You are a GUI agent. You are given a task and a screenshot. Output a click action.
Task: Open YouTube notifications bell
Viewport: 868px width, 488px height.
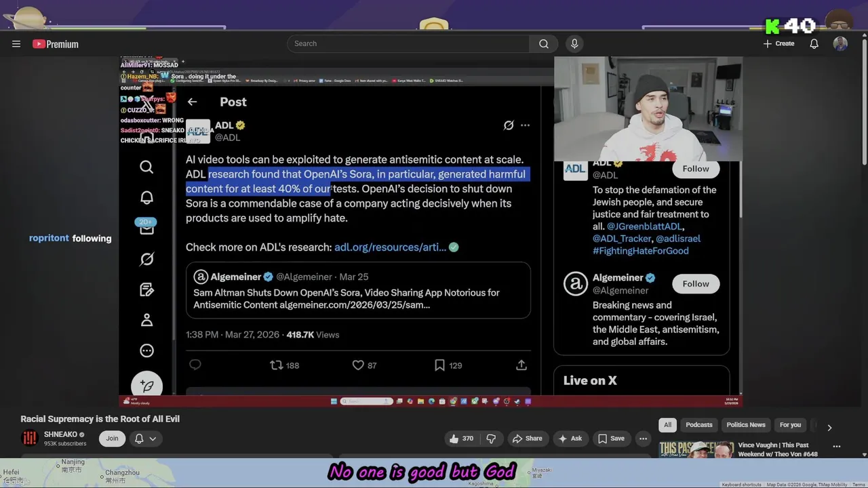point(814,43)
